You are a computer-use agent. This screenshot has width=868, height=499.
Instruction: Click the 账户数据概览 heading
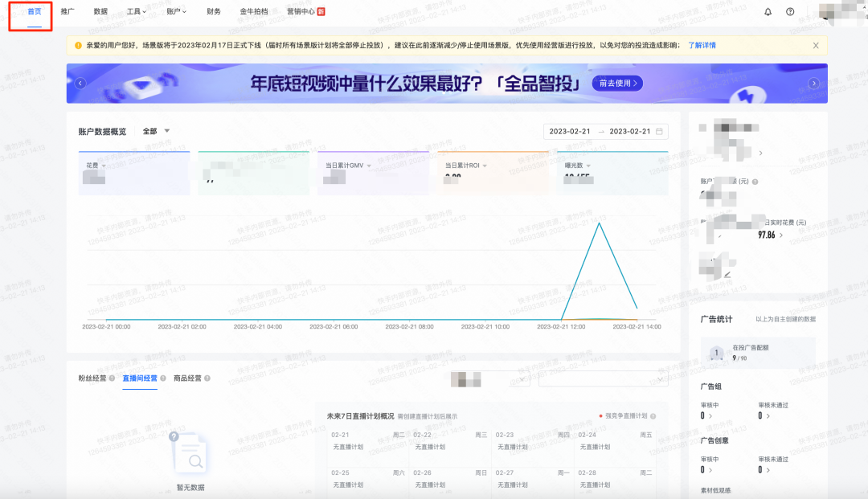coord(102,132)
